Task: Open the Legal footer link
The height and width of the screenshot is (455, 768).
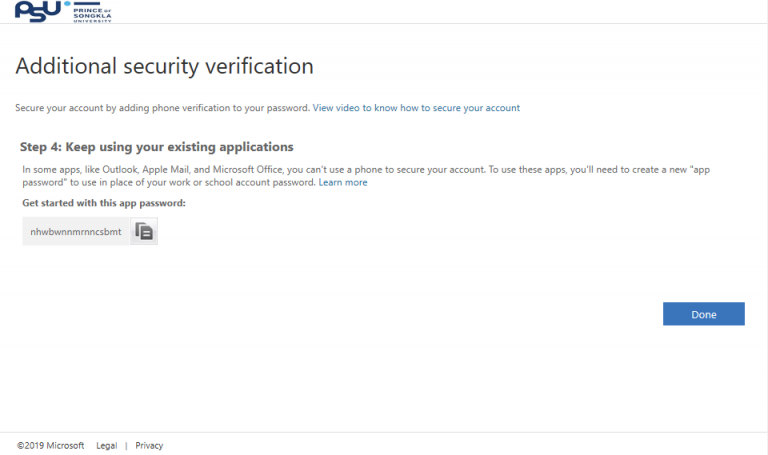Action: pos(106,445)
